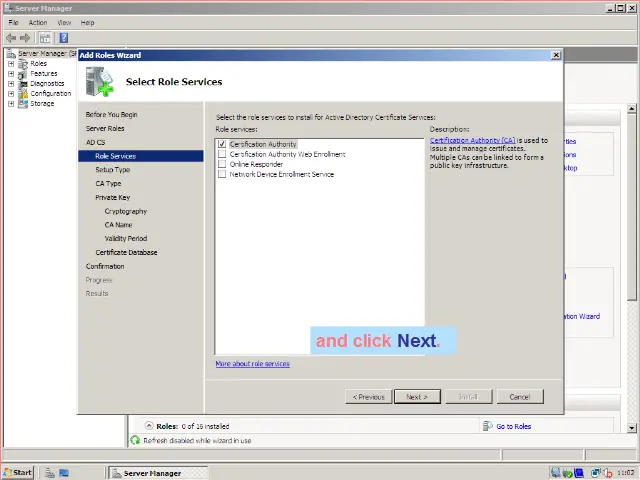Image resolution: width=640 pixels, height=480 pixels.
Task: Go to Private Key wizard step
Action: (113, 198)
